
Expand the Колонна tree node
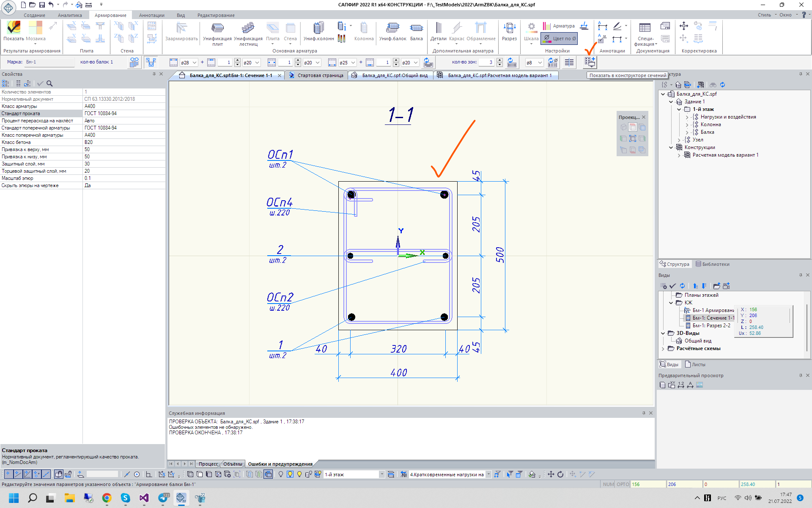[x=687, y=124]
